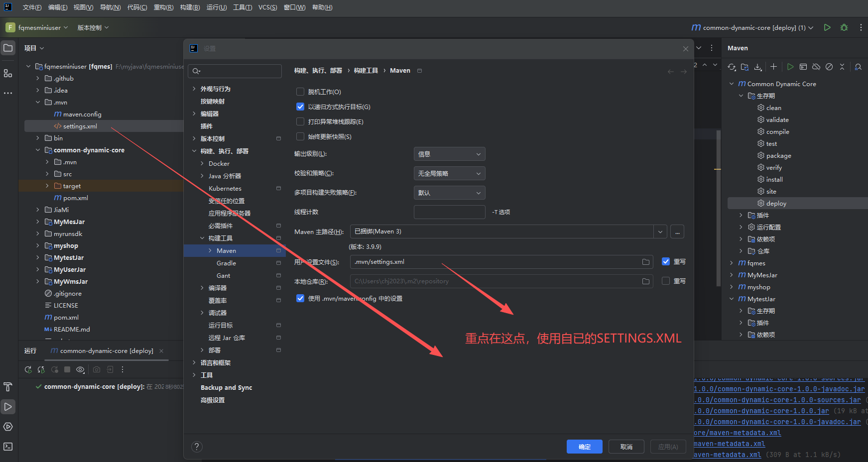
Task: Click the 线程计数 input field
Action: point(449,212)
